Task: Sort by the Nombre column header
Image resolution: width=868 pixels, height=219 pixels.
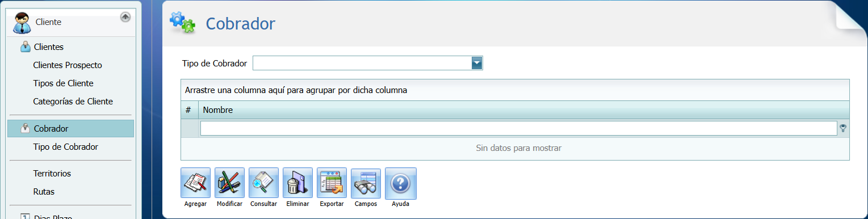Action: pos(523,110)
